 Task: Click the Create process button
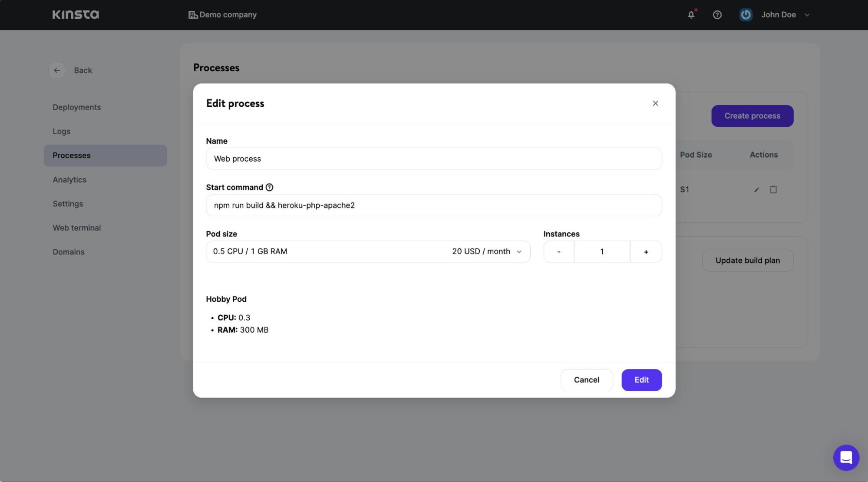tap(752, 116)
